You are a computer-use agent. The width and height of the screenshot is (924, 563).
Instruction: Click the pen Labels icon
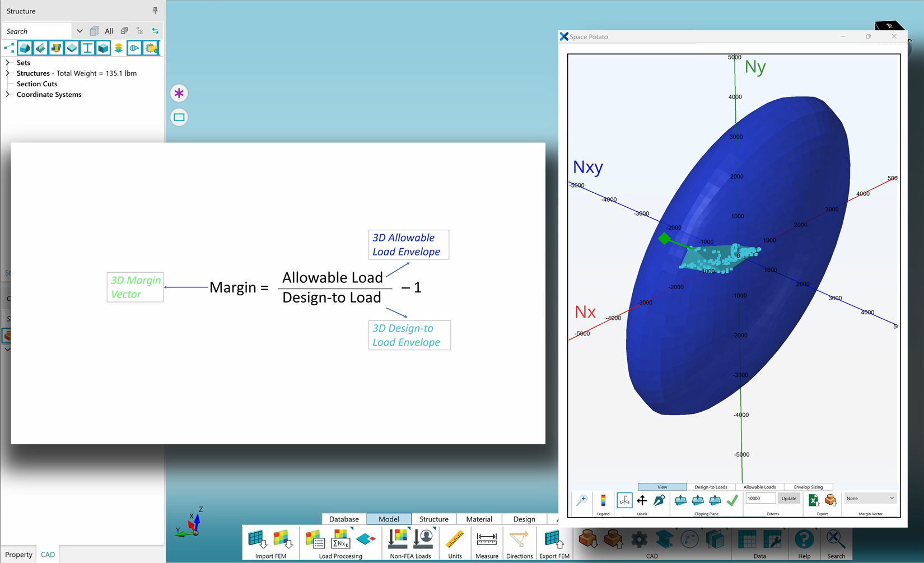coord(659,500)
